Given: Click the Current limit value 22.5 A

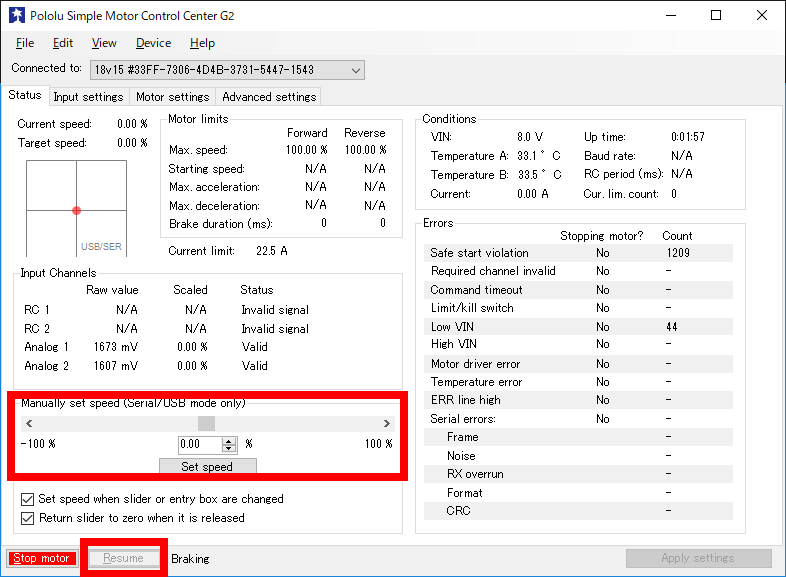Looking at the screenshot, I should pos(272,251).
